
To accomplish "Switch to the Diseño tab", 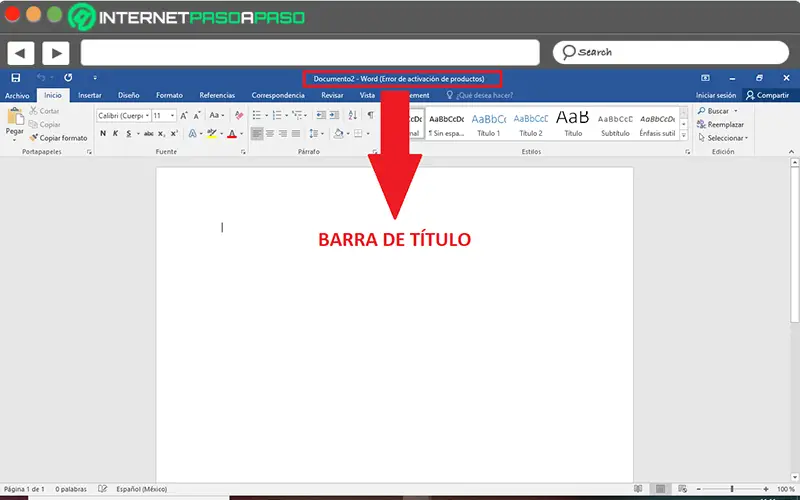I will [x=129, y=95].
